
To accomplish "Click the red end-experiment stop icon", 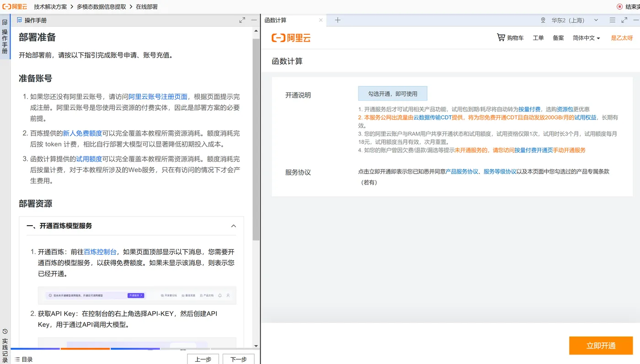I will [619, 7].
